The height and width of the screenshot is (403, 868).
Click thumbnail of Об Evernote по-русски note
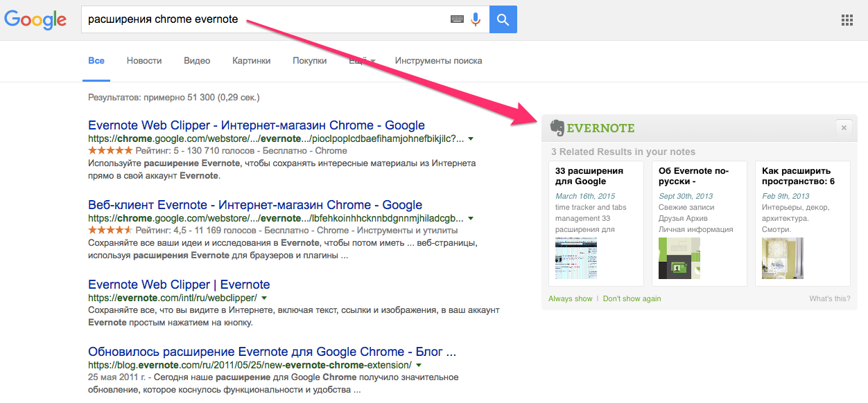pyautogui.click(x=679, y=258)
